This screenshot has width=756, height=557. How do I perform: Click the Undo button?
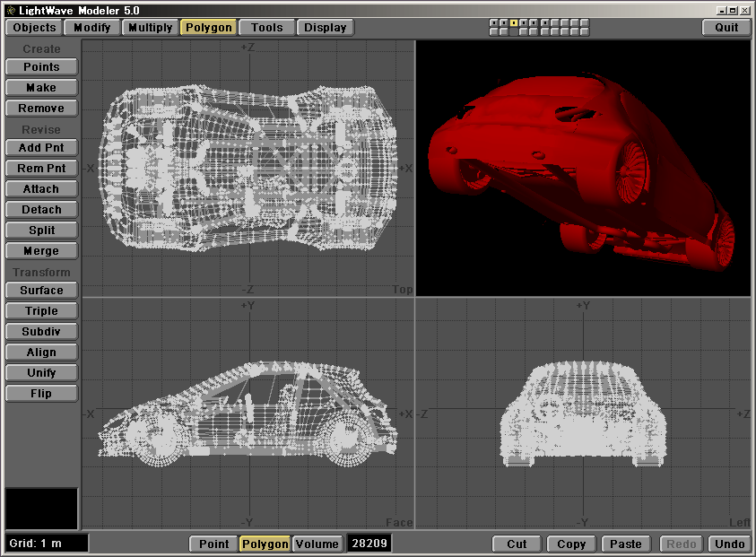pos(729,544)
